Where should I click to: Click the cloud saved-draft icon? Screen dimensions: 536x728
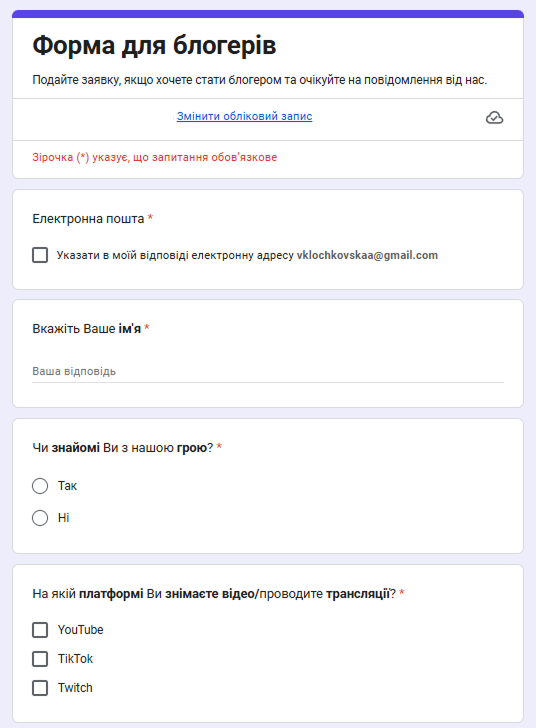[x=494, y=117]
